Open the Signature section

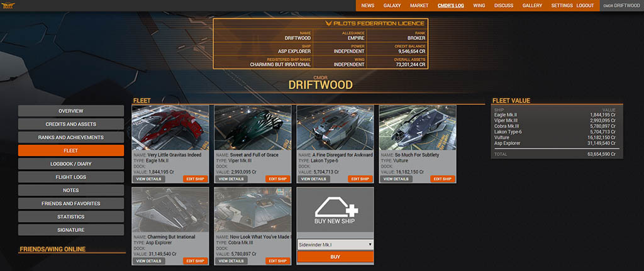pyautogui.click(x=70, y=230)
